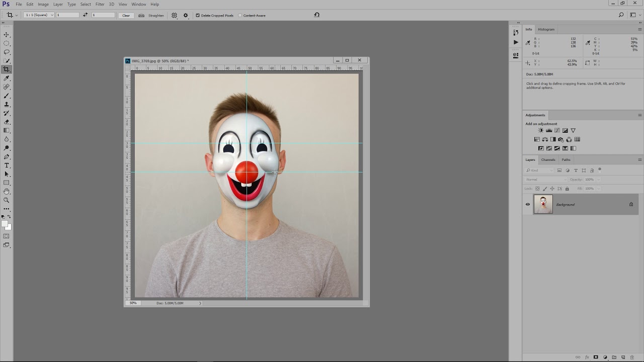
Task: Open the Select menu
Action: point(86,5)
